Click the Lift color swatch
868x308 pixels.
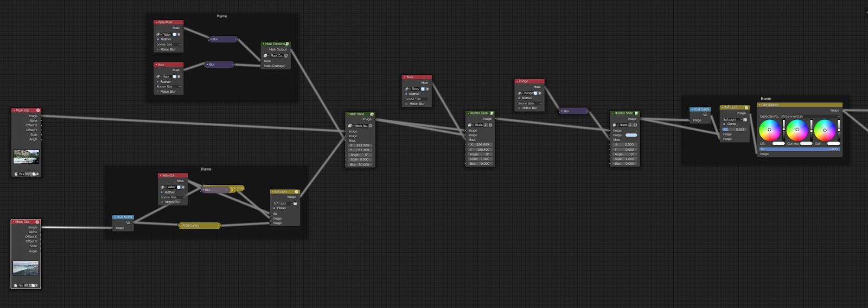[778, 144]
